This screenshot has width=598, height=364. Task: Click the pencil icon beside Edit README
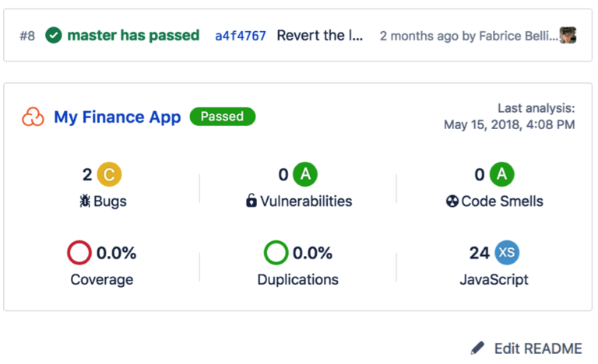[x=477, y=348]
